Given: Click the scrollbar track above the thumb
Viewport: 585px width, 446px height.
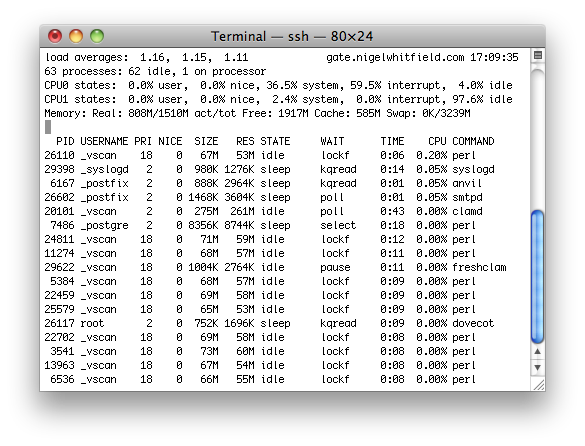Looking at the screenshot, I should tap(537, 139).
